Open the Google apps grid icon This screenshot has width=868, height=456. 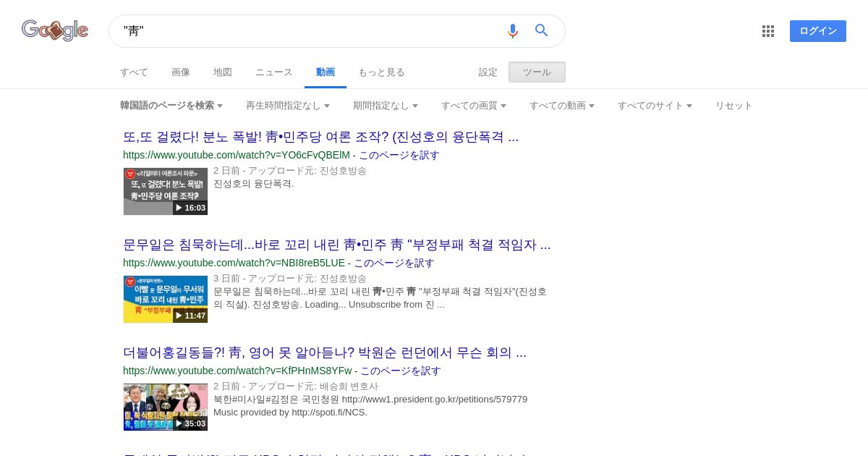coord(768,31)
